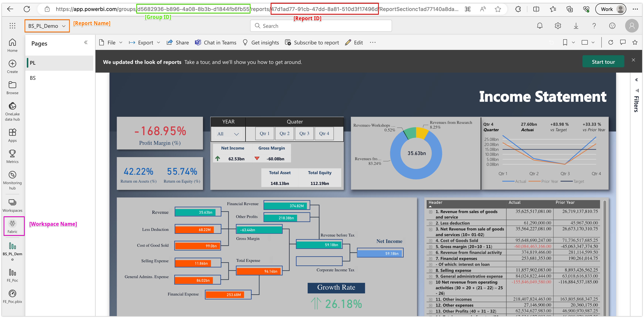
Task: Click Subscribe to report
Action: click(312, 43)
